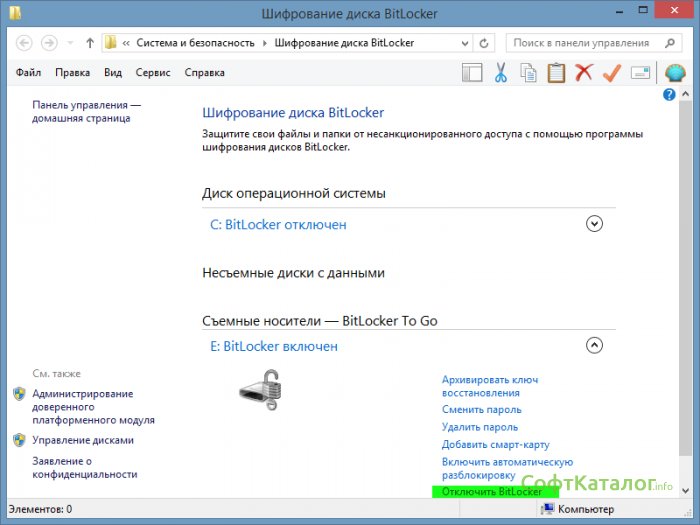Click the blue help question mark icon
This screenshot has width=700, height=525.
(669, 95)
